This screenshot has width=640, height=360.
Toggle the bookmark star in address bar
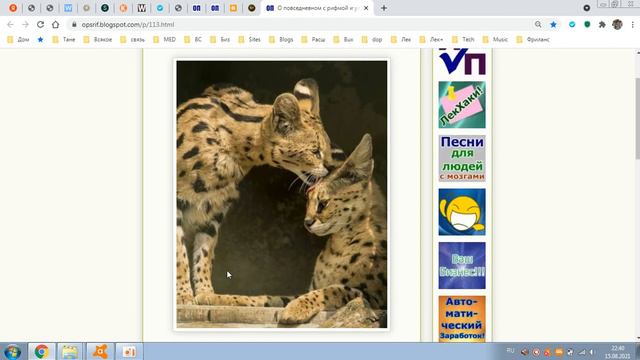553,24
